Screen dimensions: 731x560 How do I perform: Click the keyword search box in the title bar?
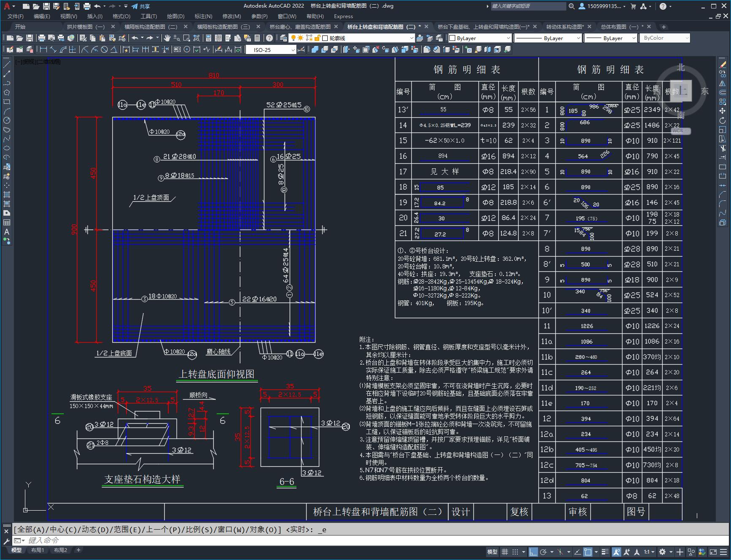[x=528, y=6]
